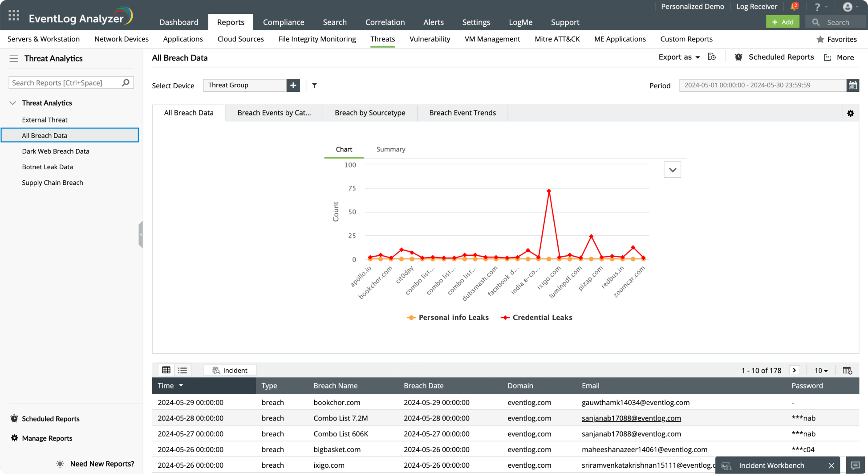Switch to the Summary tab

[390, 149]
